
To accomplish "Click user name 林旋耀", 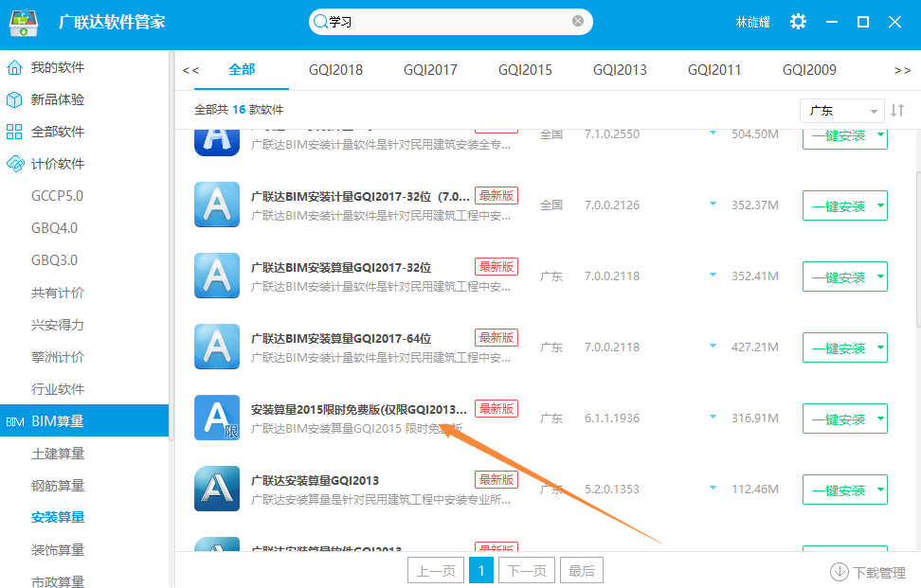I will [x=752, y=23].
